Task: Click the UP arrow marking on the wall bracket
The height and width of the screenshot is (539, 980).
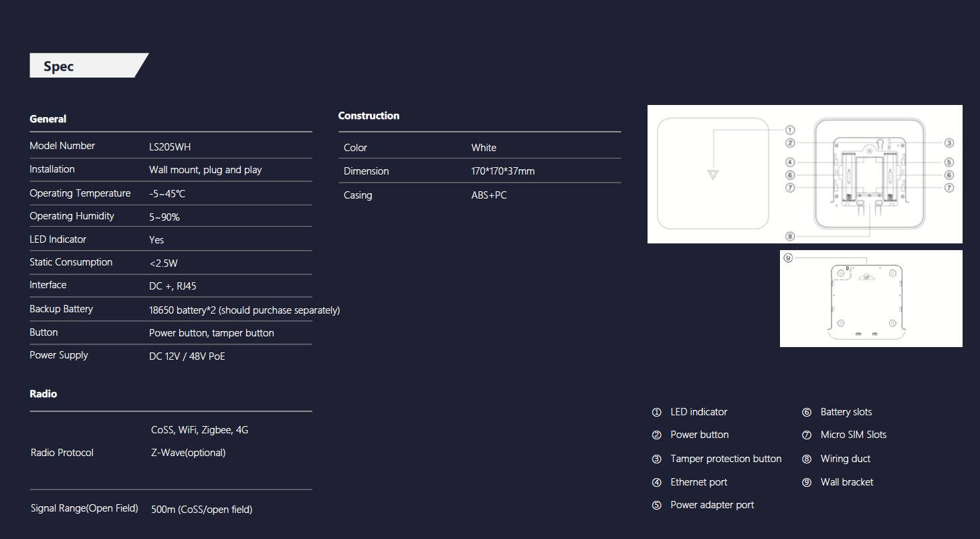Action: (x=866, y=276)
